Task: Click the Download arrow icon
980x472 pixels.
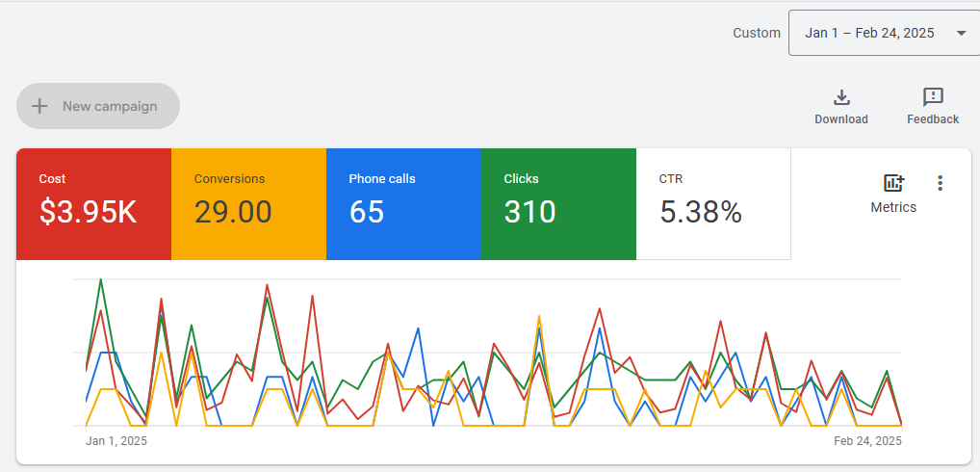Action: 841,97
